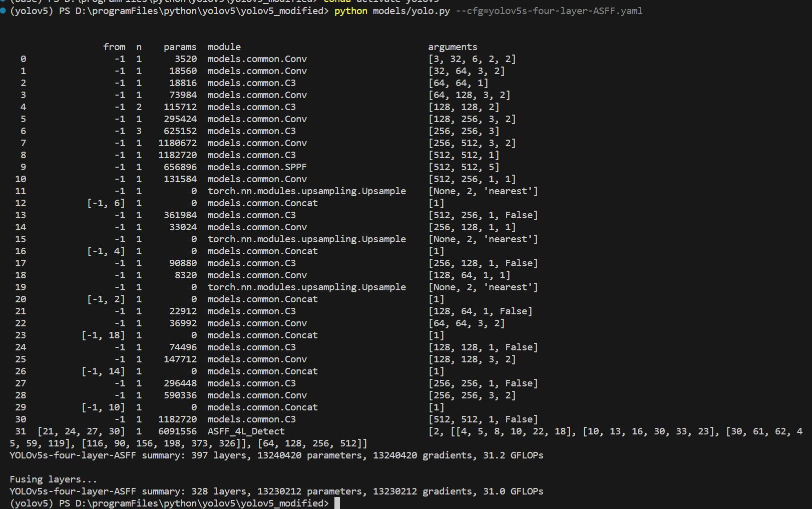The image size is (812, 509).
Task: Click the params value 36992
Action: tap(183, 323)
